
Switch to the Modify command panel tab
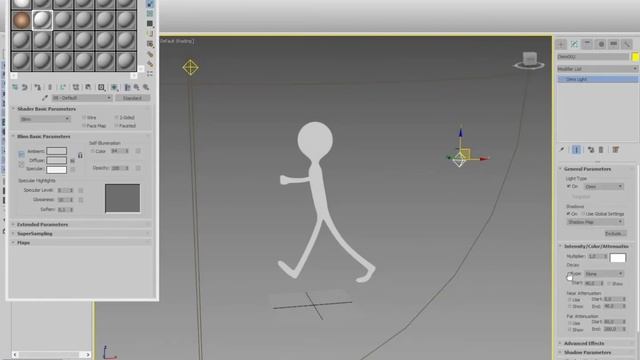coord(574,44)
